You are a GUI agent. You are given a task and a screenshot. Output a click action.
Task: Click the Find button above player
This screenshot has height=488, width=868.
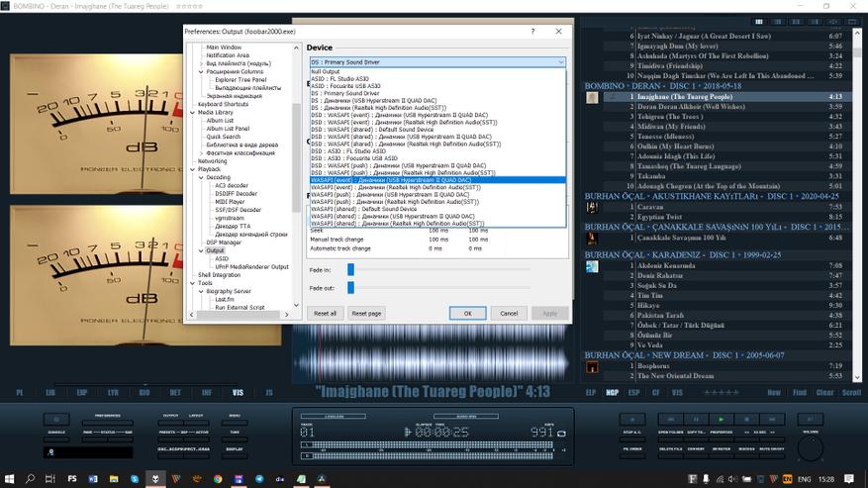(x=800, y=392)
